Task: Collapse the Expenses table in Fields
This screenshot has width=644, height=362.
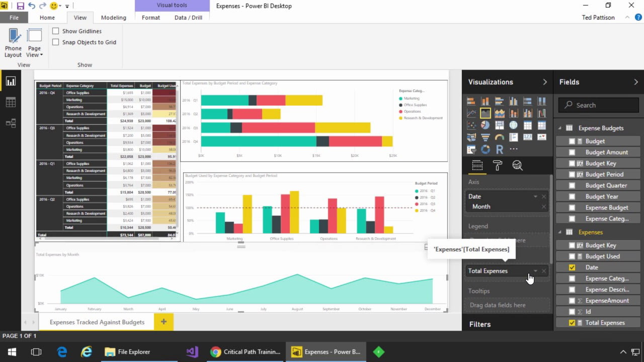Action: (x=559, y=232)
